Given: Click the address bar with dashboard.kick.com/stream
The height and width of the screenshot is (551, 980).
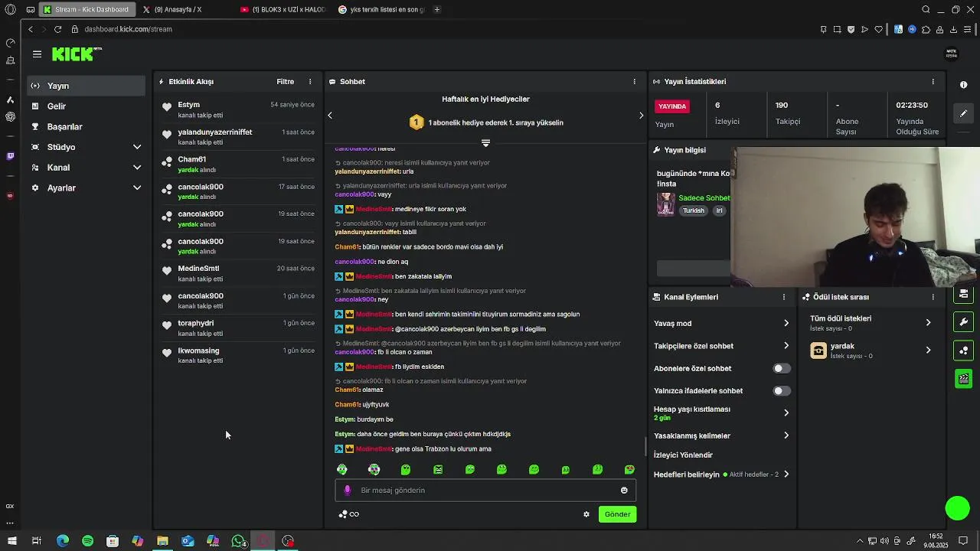Looking at the screenshot, I should [128, 29].
